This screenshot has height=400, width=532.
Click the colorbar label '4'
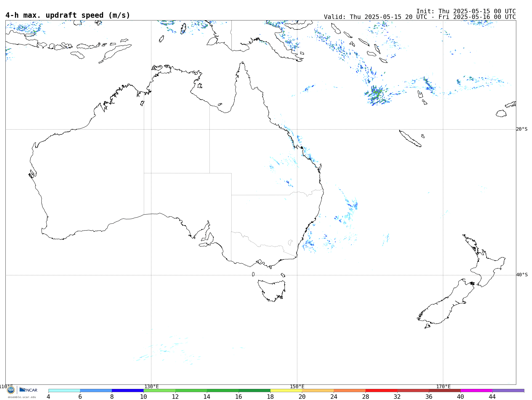49,397
